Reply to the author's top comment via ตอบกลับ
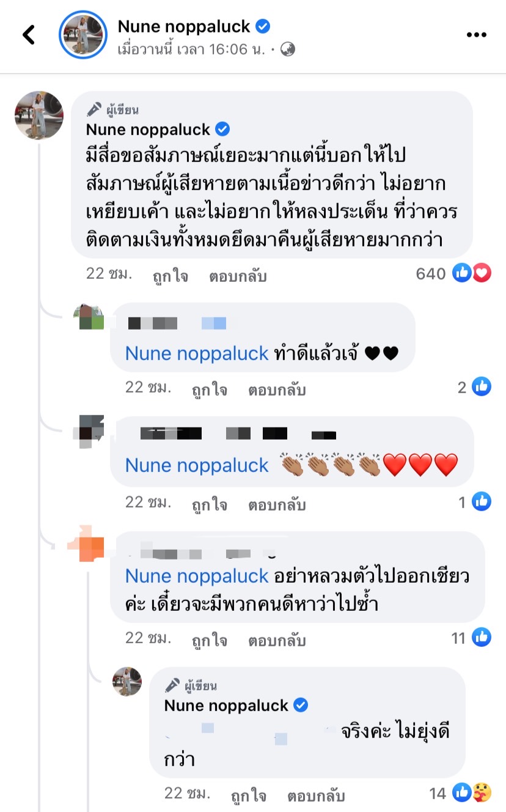The height and width of the screenshot is (812, 506). click(x=238, y=276)
